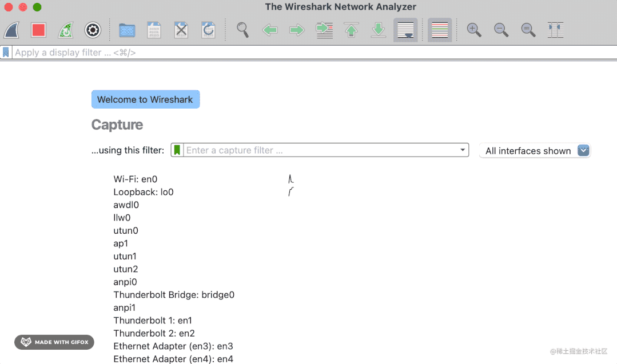Select utun1 interface

point(125,257)
